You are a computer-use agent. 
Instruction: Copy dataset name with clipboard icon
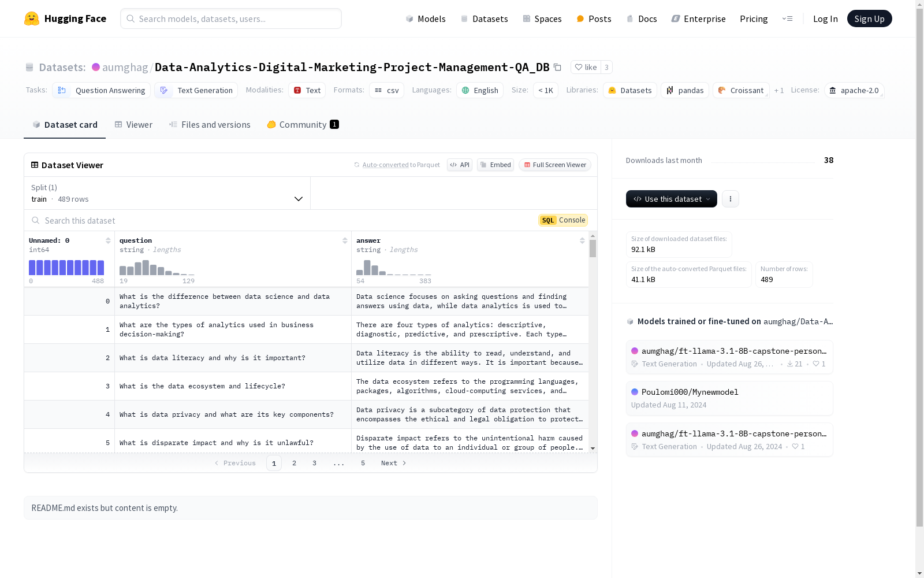557,67
